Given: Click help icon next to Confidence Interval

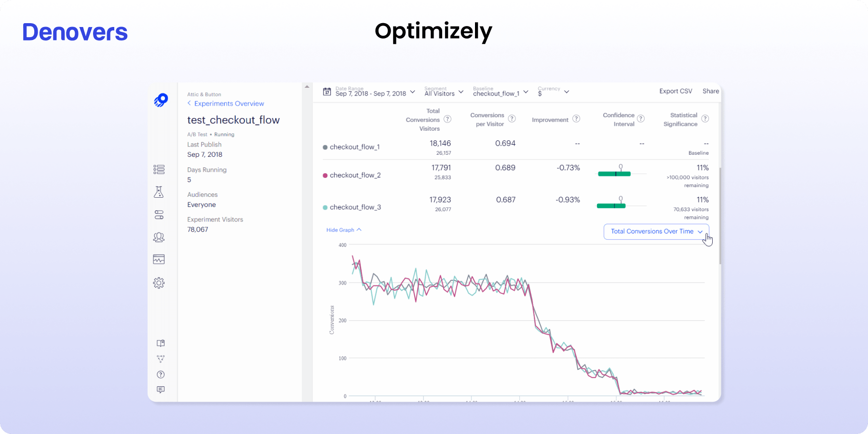Looking at the screenshot, I should [641, 119].
